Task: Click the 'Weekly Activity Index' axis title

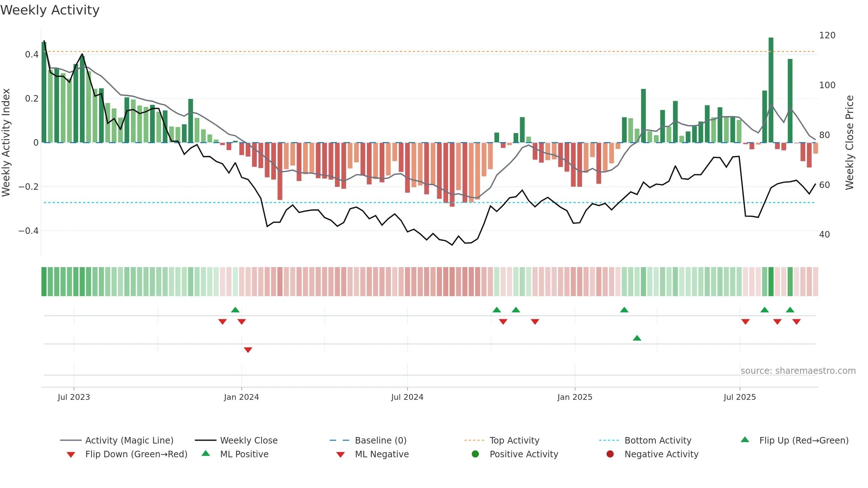Action: (x=6, y=142)
